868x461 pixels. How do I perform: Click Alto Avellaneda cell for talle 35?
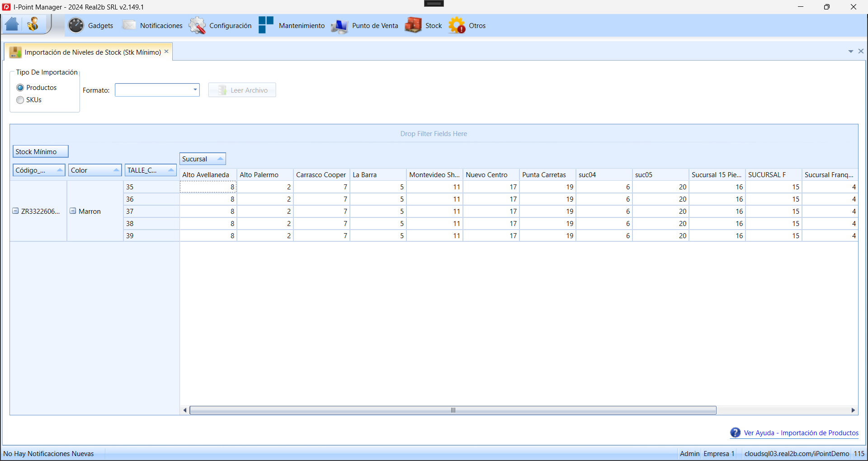208,187
